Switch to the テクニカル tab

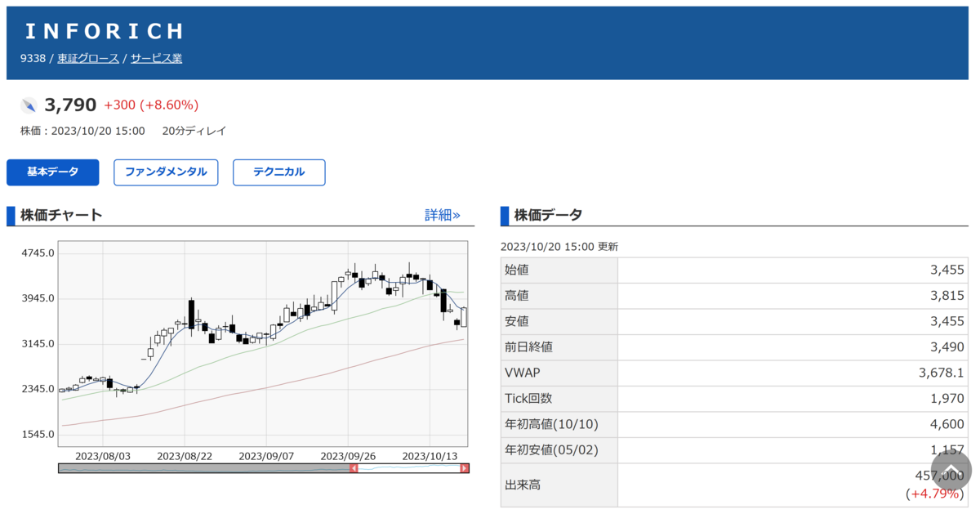279,172
